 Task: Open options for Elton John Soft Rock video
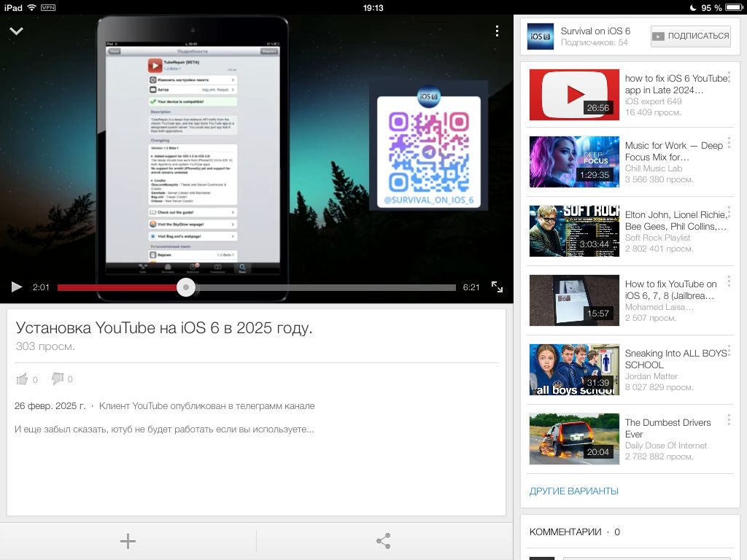(729, 212)
